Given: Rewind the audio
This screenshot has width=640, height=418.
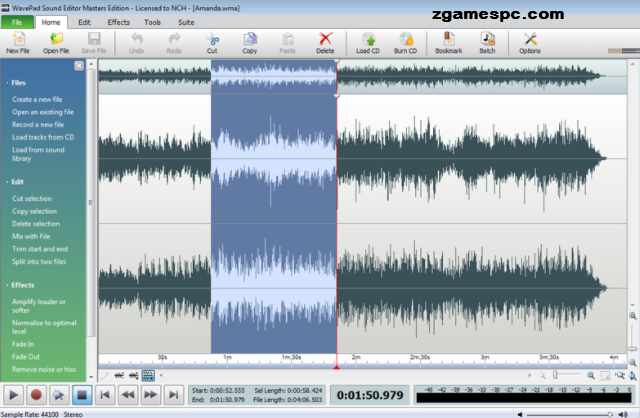Looking at the screenshot, I should [x=128, y=395].
